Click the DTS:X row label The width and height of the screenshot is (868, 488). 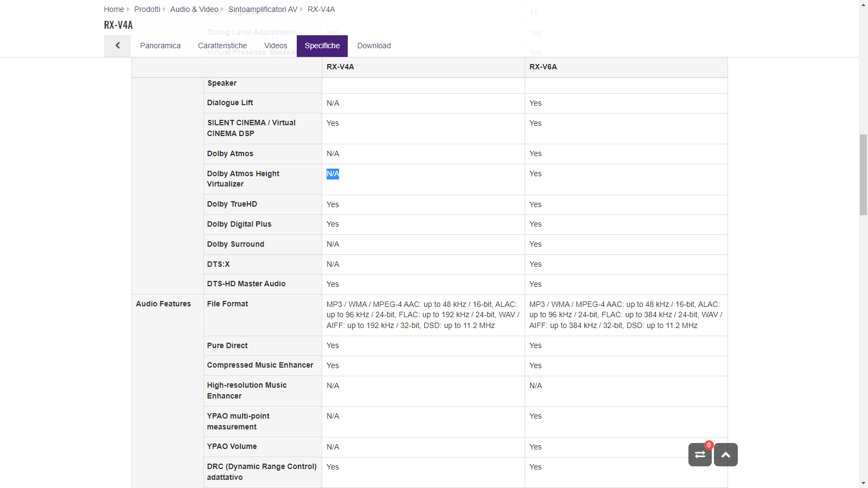coord(218,264)
